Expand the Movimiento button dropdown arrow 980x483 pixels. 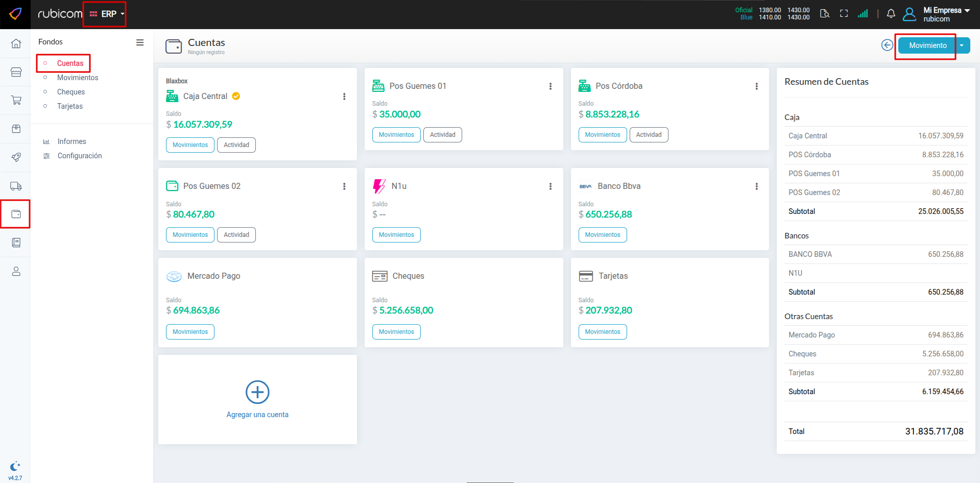(x=962, y=45)
